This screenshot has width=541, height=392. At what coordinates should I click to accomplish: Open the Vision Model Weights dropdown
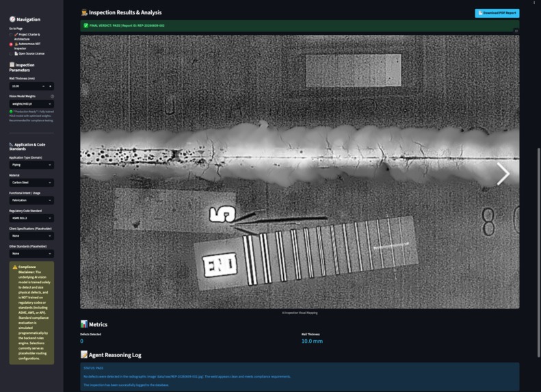coord(31,104)
